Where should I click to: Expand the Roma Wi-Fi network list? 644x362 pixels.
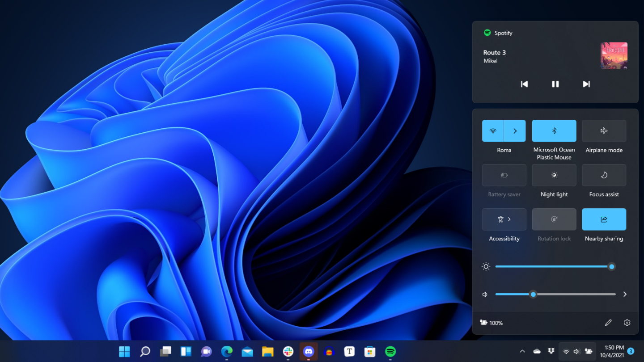tap(515, 130)
